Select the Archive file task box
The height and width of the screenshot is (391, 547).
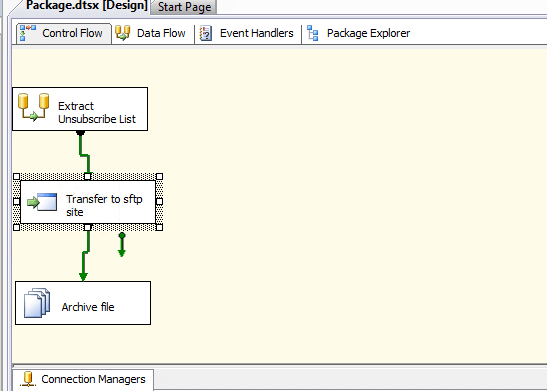(83, 303)
